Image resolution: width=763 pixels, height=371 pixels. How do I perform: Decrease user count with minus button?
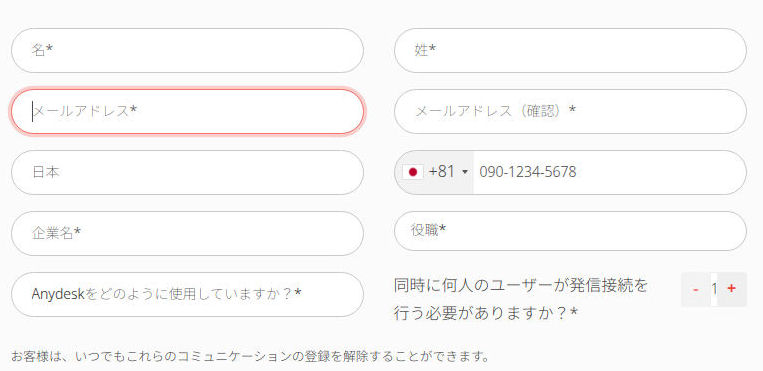click(696, 289)
